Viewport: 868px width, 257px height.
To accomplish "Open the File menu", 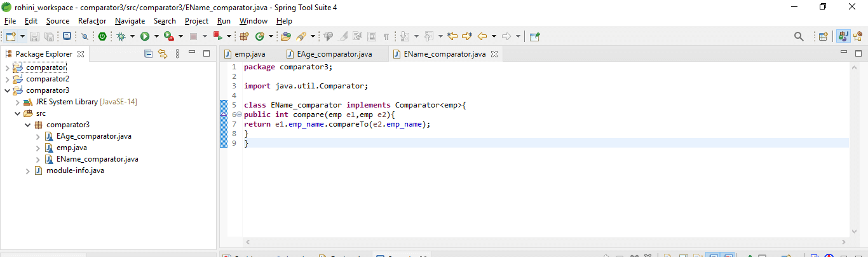I will tap(10, 21).
